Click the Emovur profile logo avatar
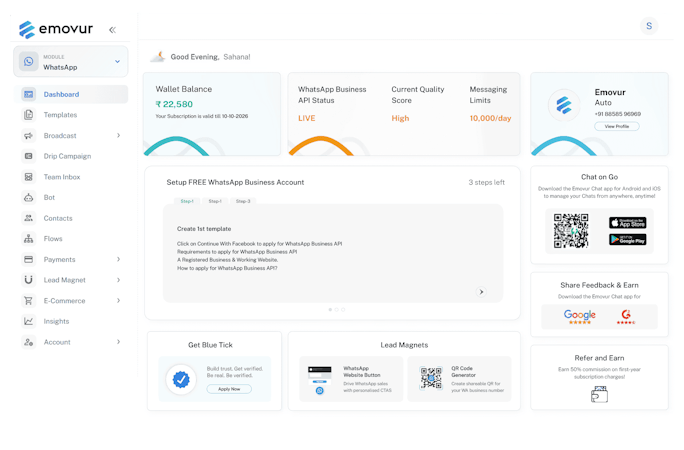The width and height of the screenshot is (684, 450). tap(564, 106)
